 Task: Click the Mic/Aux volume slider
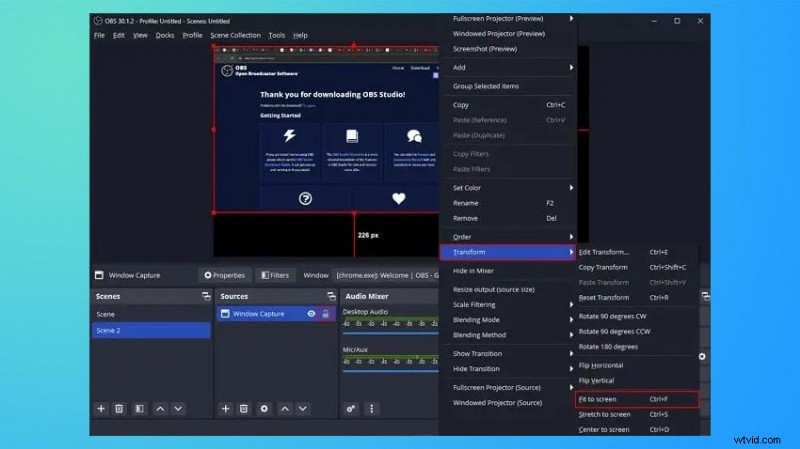coord(390,371)
